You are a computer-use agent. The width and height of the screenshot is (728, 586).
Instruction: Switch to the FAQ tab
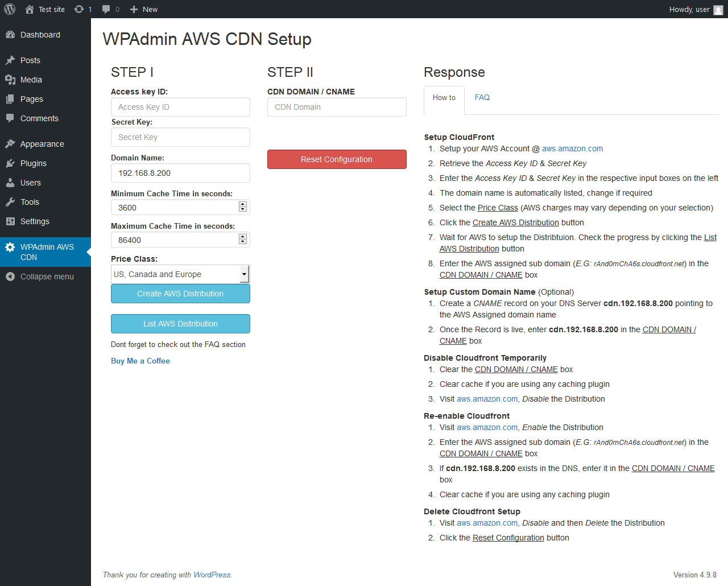(x=482, y=98)
